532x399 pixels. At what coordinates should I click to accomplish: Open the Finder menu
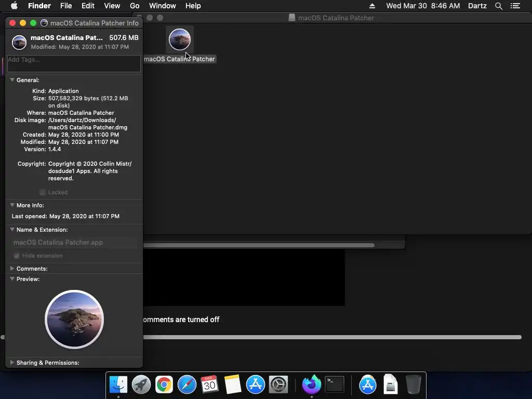click(39, 6)
